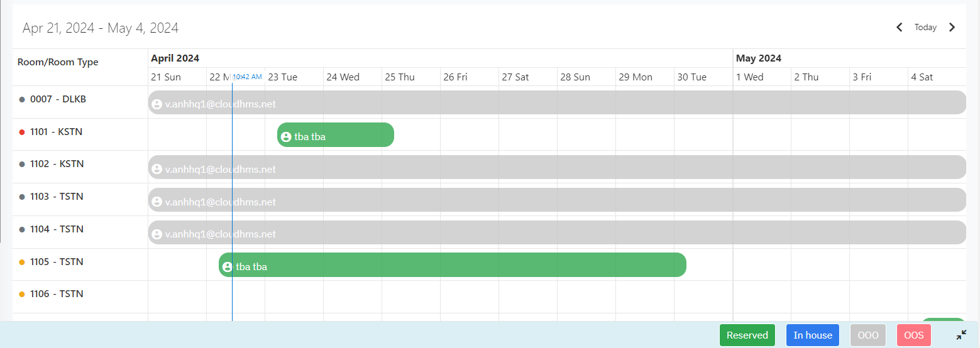Click guest icon on room 0007 booking
The height and width of the screenshot is (348, 980).
157,104
